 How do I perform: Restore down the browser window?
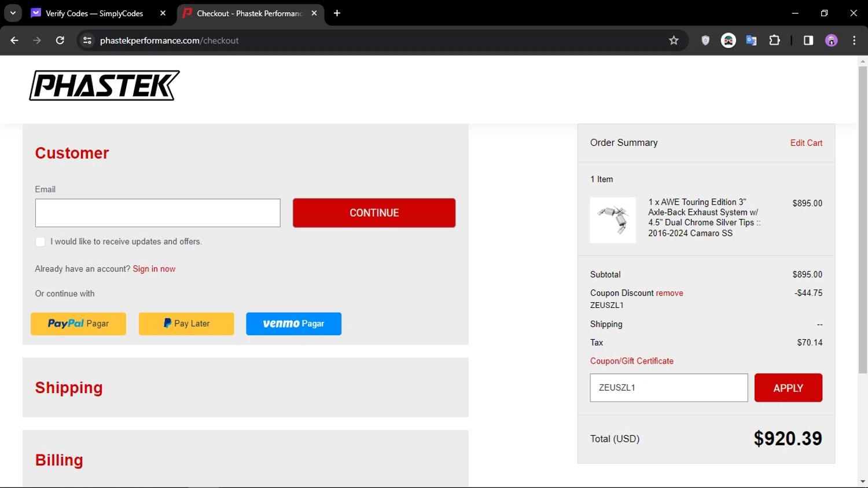click(x=824, y=13)
